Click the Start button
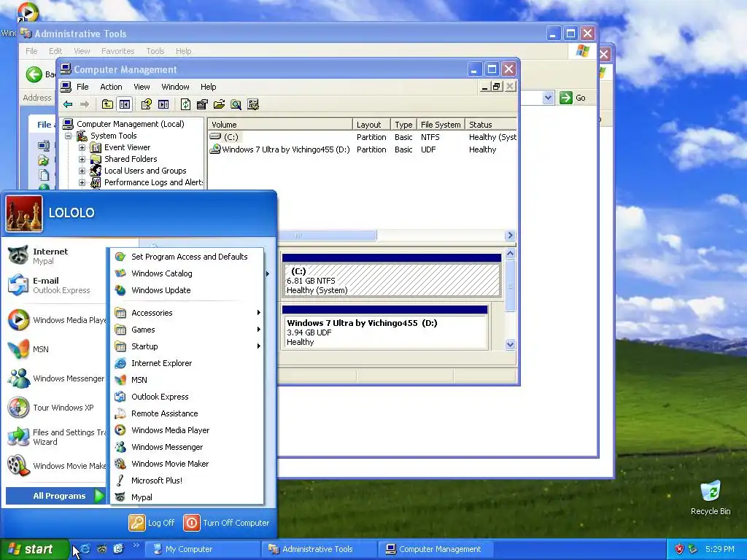 pyautogui.click(x=34, y=549)
